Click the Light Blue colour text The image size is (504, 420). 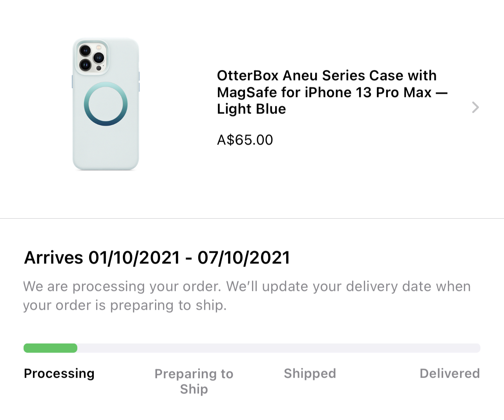pos(251,109)
